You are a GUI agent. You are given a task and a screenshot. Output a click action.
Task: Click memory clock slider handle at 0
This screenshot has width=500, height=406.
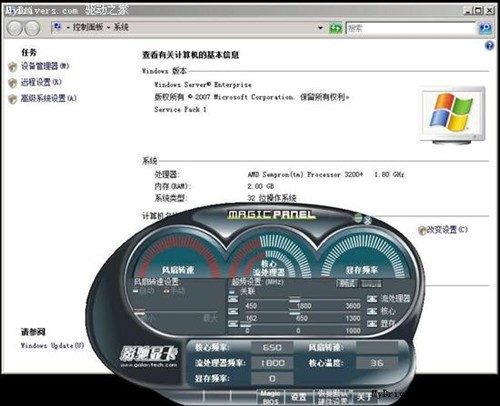coord(246,325)
